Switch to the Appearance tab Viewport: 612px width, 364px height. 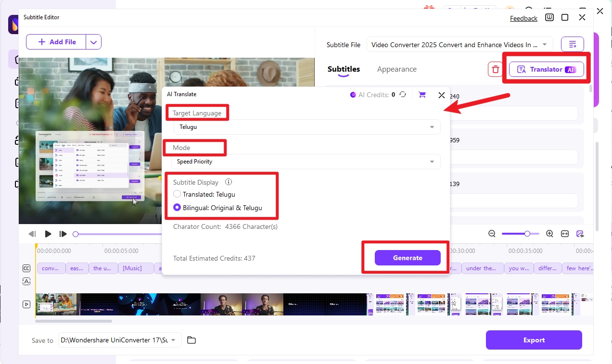pos(397,69)
